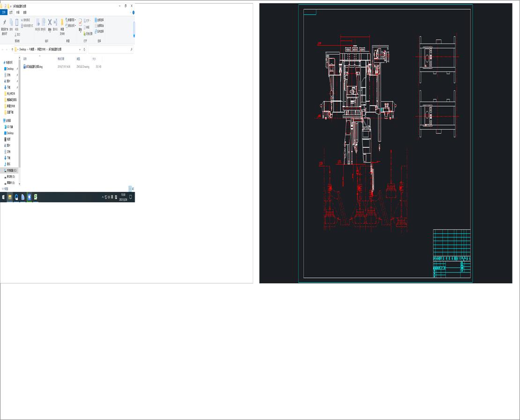Click Quick access in the navigation pane
Image resolution: width=520 pixels, height=420 pixels.
coord(8,62)
